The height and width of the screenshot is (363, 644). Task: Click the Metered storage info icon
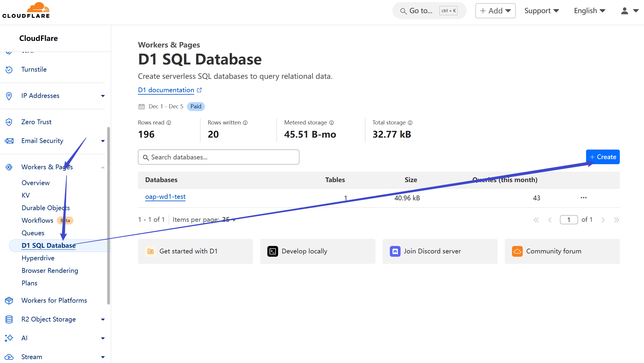tap(332, 123)
